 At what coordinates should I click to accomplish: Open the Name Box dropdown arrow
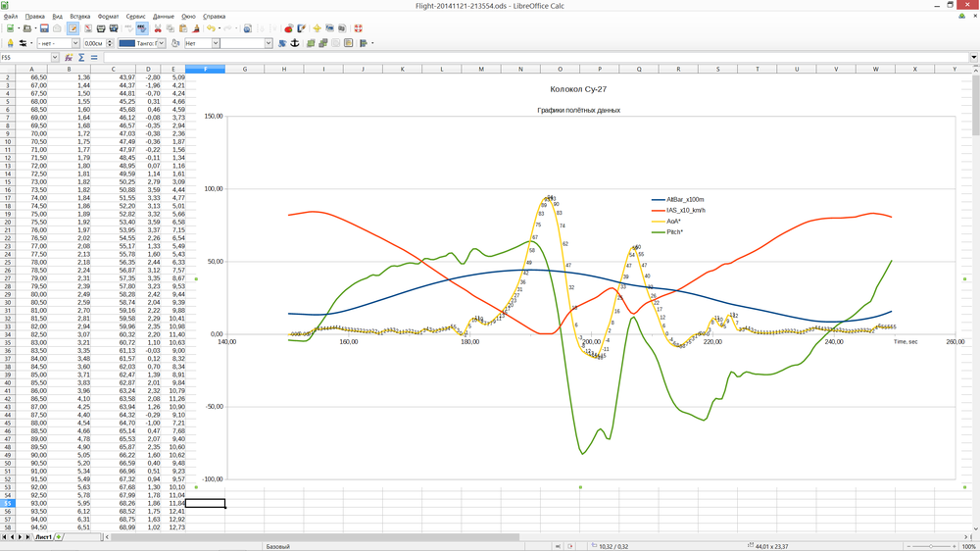tap(54, 58)
